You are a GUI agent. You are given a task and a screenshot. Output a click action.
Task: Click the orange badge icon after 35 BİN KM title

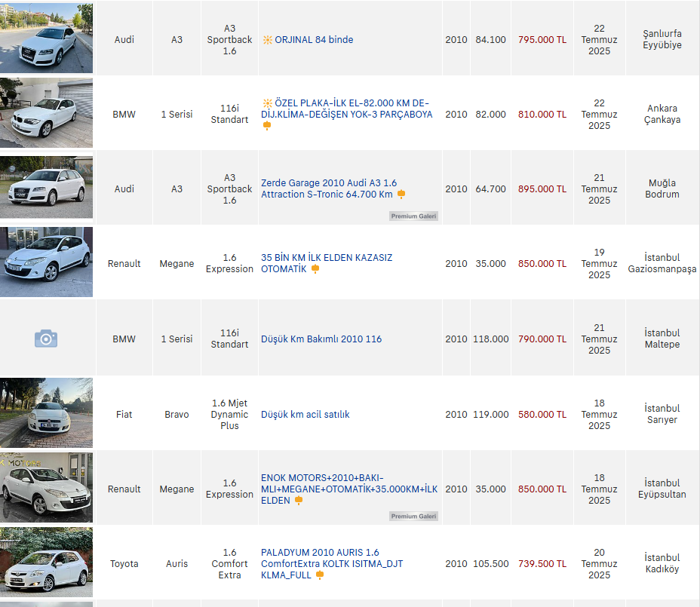(315, 269)
